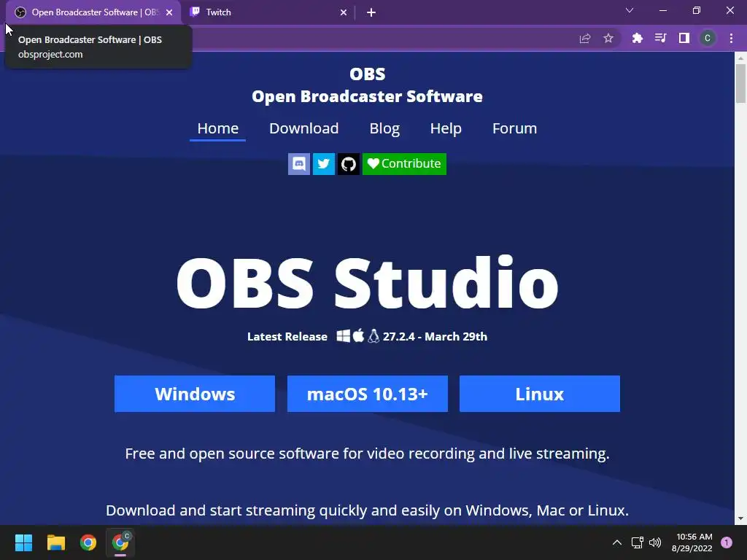This screenshot has width=747, height=560.
Task: Close the Open Broadcaster Software tab
Action: tap(169, 12)
